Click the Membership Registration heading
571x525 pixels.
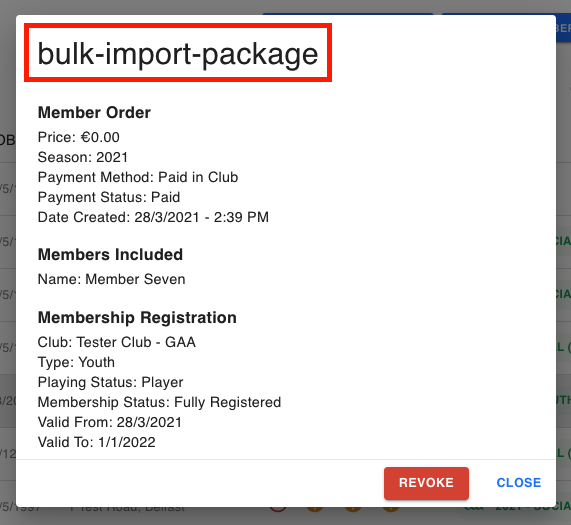pyautogui.click(x=137, y=317)
